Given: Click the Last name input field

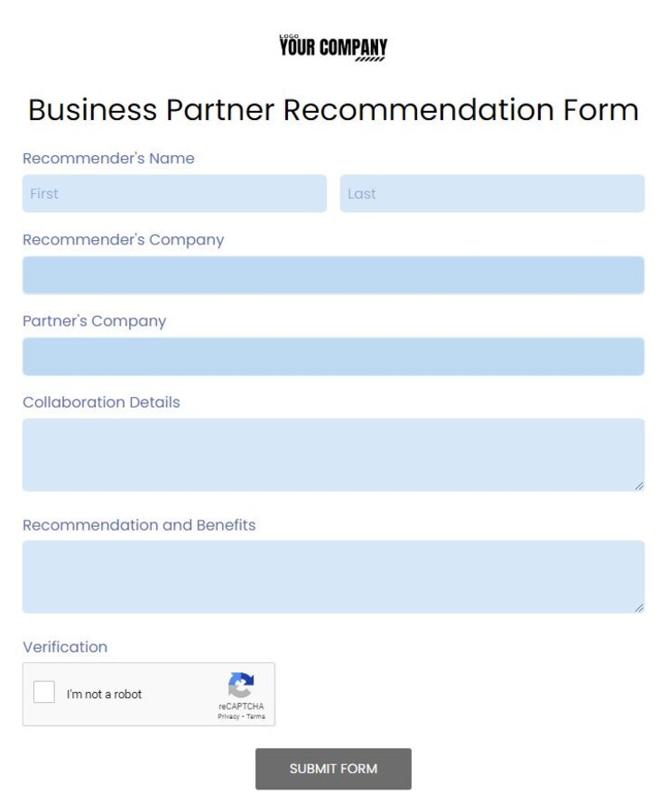Looking at the screenshot, I should [x=493, y=193].
